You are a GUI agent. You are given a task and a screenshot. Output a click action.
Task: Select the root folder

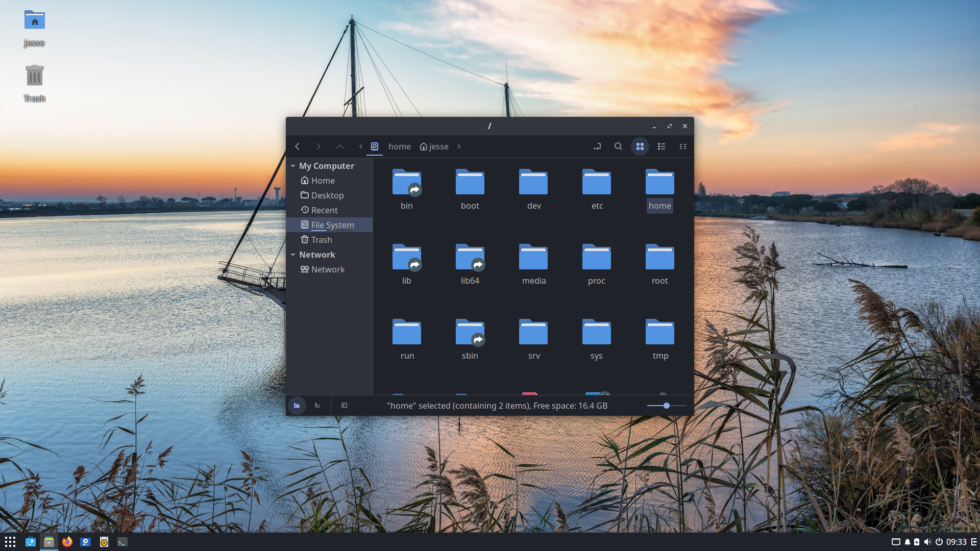660,264
